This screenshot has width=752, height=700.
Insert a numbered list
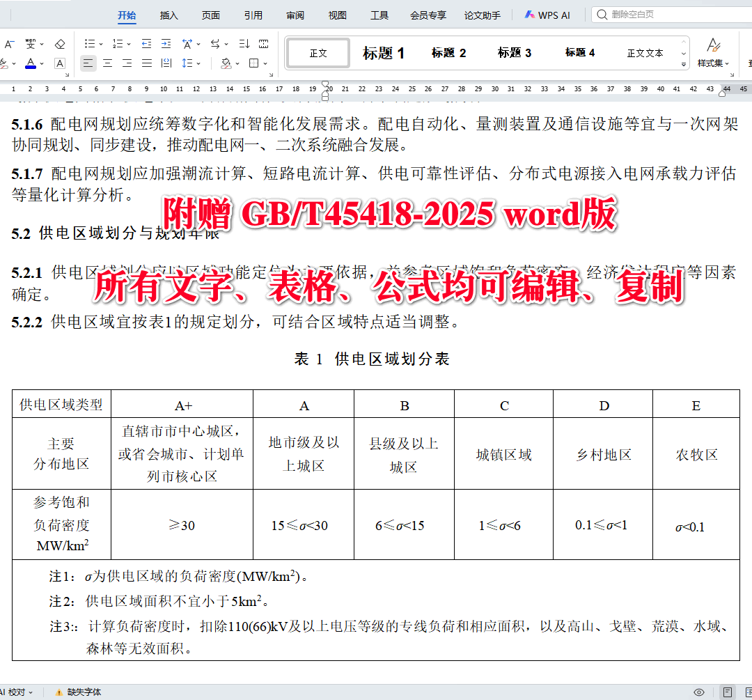pos(118,44)
